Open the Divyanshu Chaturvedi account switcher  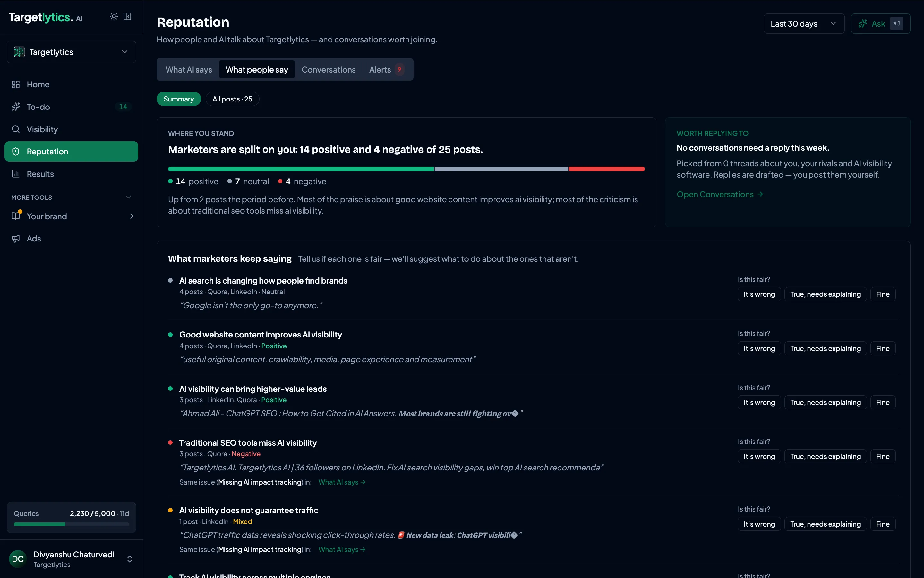coord(72,559)
